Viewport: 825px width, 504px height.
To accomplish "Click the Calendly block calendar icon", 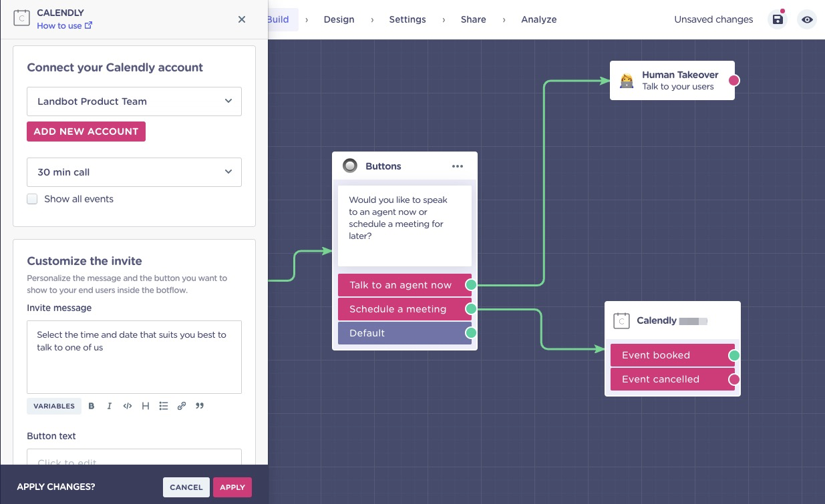I will [x=622, y=321].
